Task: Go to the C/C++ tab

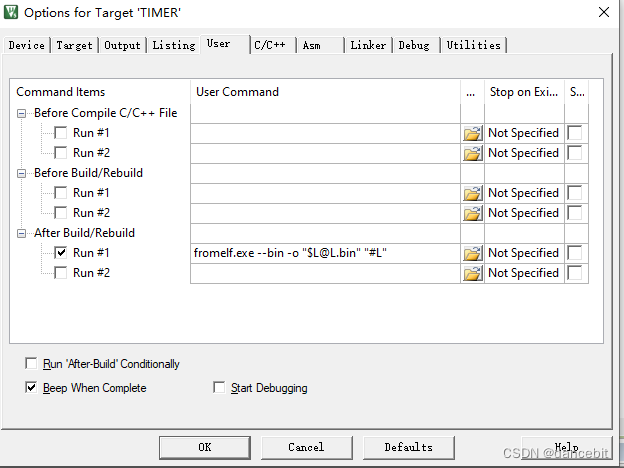Action: (273, 45)
